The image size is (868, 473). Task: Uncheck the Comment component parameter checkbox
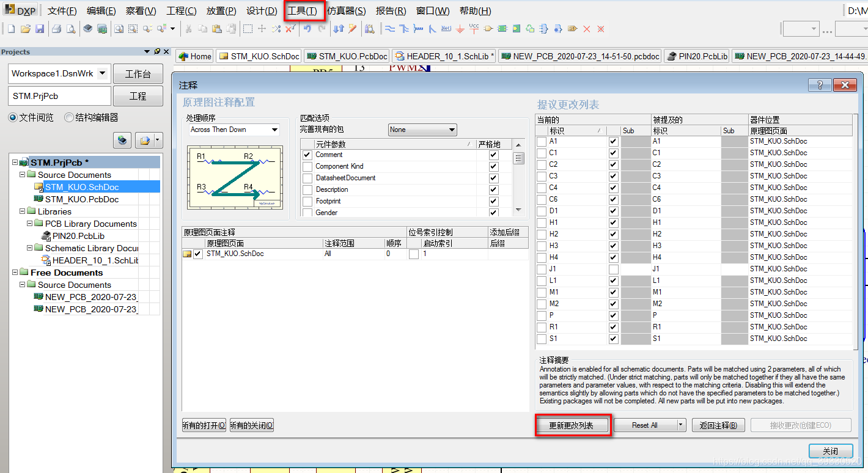[x=307, y=155]
